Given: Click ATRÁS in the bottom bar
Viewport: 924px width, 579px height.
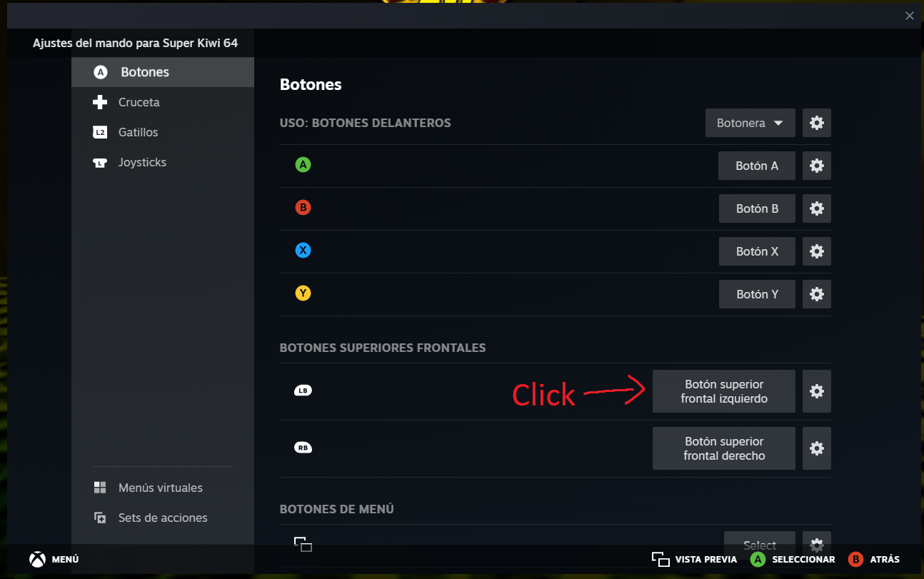Looking at the screenshot, I should pyautogui.click(x=874, y=559).
